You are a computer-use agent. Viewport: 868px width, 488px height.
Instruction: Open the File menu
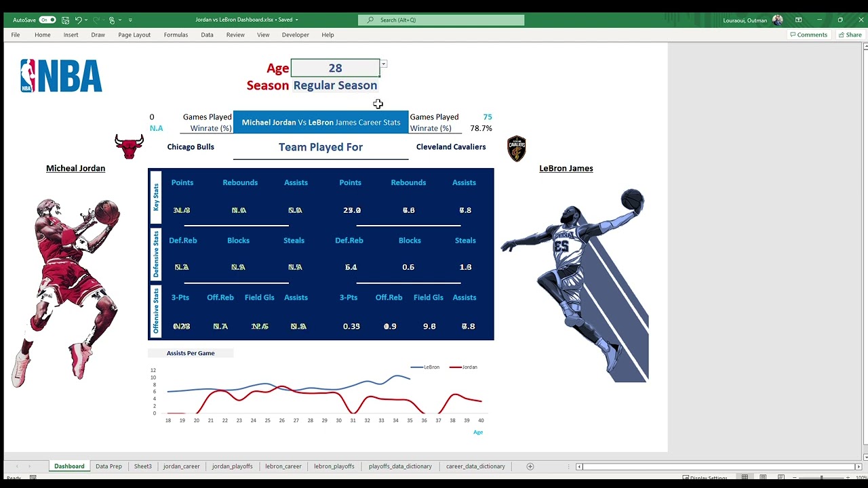click(x=15, y=35)
